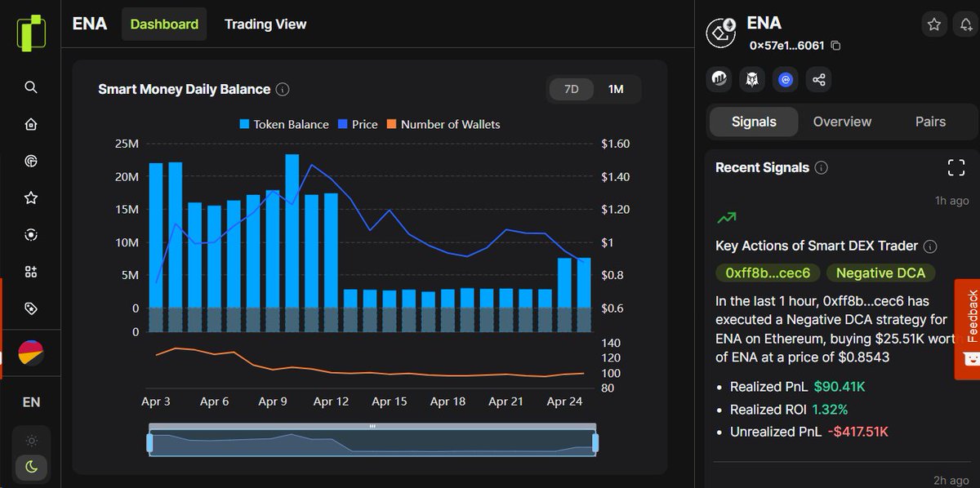
Task: Select the 1M time range
Action: click(616, 89)
